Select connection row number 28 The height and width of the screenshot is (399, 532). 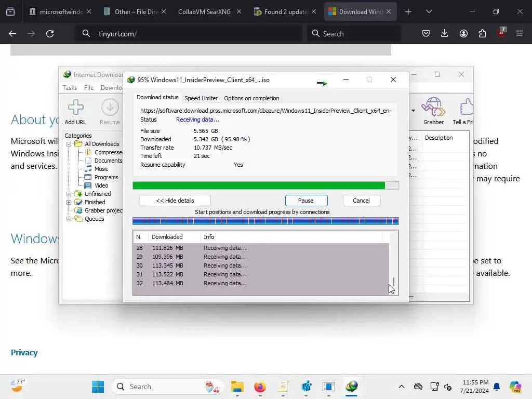[261, 248]
